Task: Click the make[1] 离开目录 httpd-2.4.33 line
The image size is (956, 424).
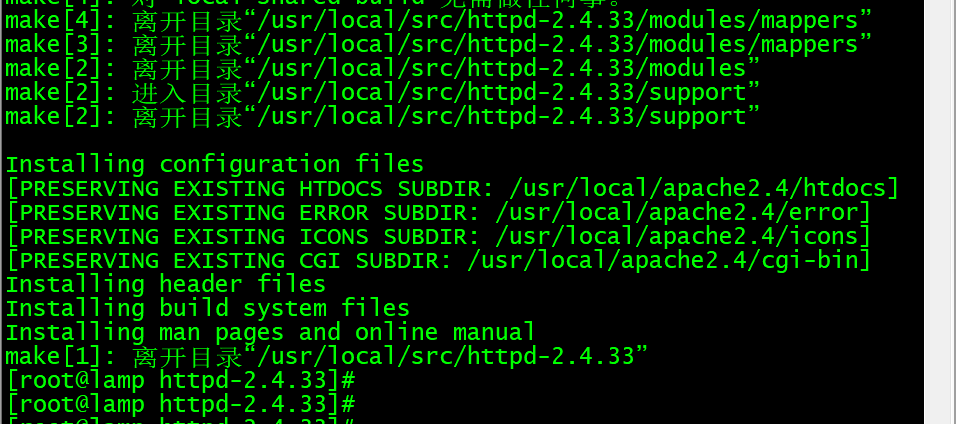Action: [x=327, y=356]
